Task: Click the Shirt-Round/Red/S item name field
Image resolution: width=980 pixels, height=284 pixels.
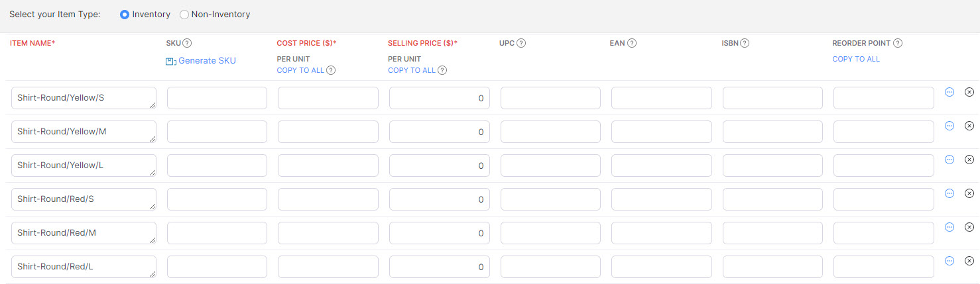Action: click(84, 199)
